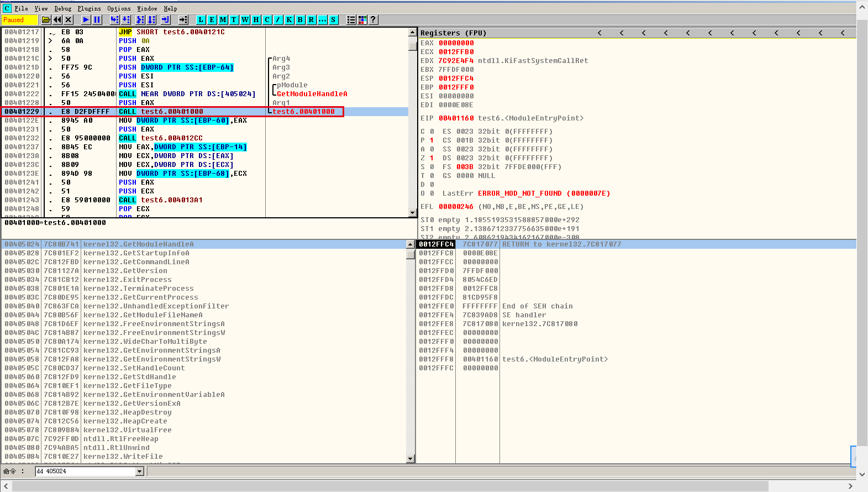Open the Window menu
This screenshot has height=492, width=868.
[x=147, y=8]
